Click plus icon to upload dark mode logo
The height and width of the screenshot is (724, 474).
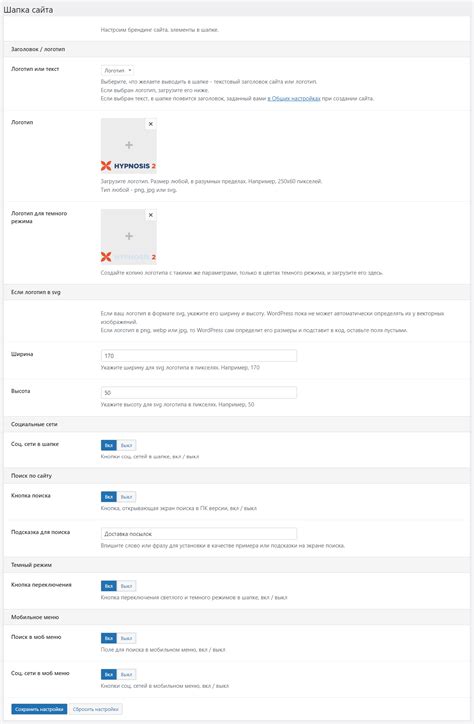(129, 236)
